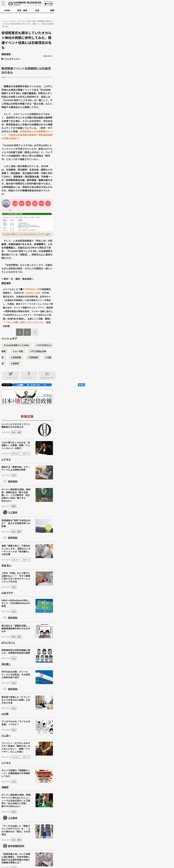Open the 進撃の巨人 politics article
The image size is (174, 868).
[16, 550]
